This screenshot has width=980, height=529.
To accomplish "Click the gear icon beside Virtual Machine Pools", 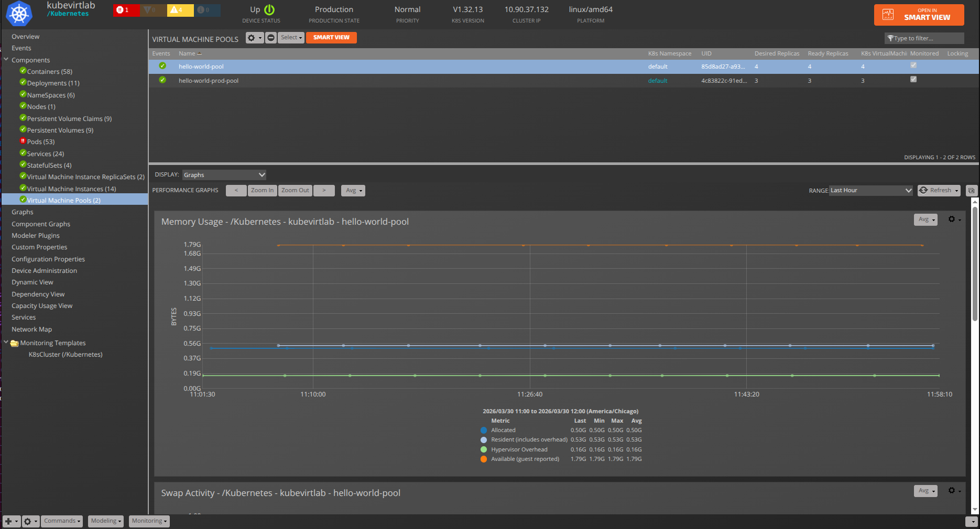I will point(254,38).
